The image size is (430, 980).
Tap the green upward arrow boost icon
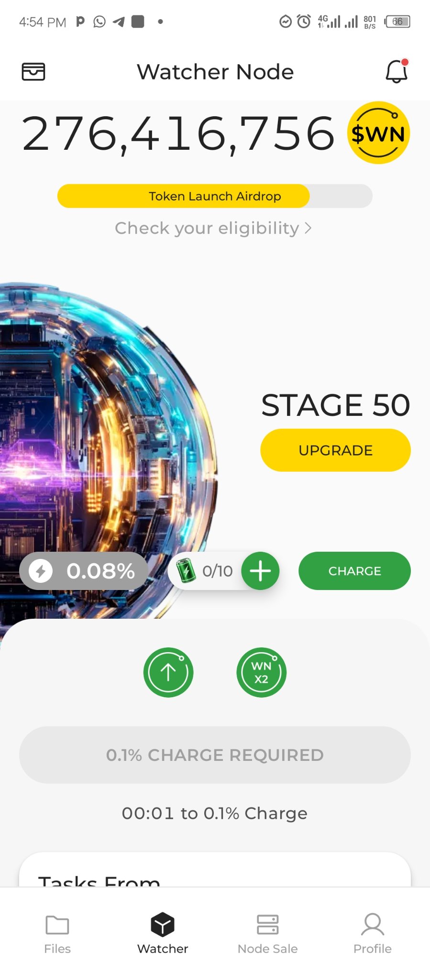point(168,672)
